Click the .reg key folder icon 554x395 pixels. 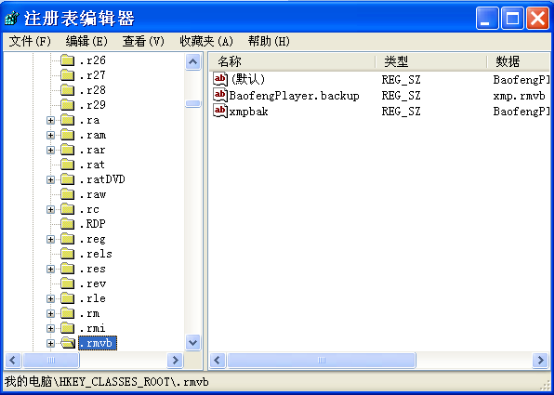point(67,239)
